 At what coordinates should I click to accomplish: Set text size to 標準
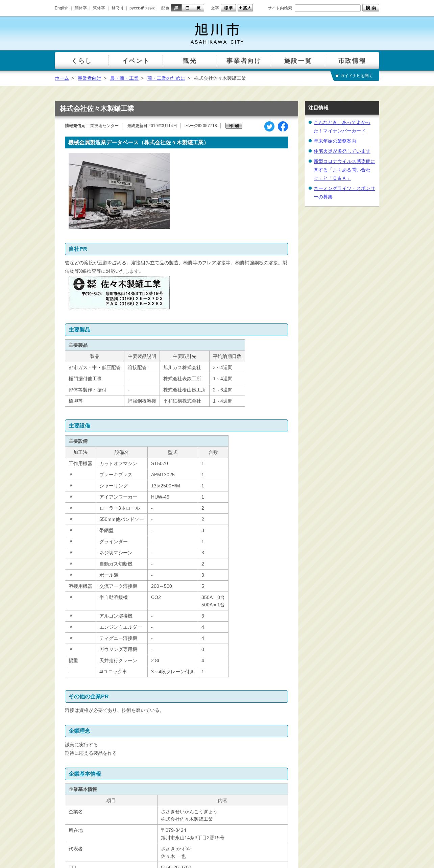228,8
